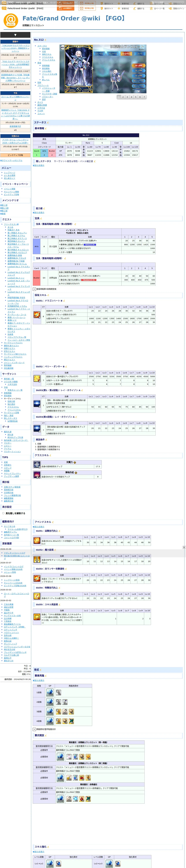Screen dimensions: 186x868
Task: Toggle 表示/非表示 under 隠しステータス
Action: (39, 165)
